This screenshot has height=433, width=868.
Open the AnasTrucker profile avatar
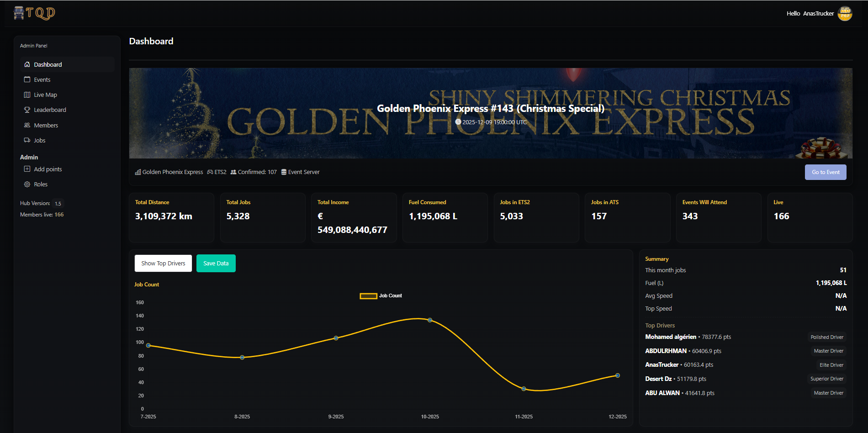tap(845, 13)
